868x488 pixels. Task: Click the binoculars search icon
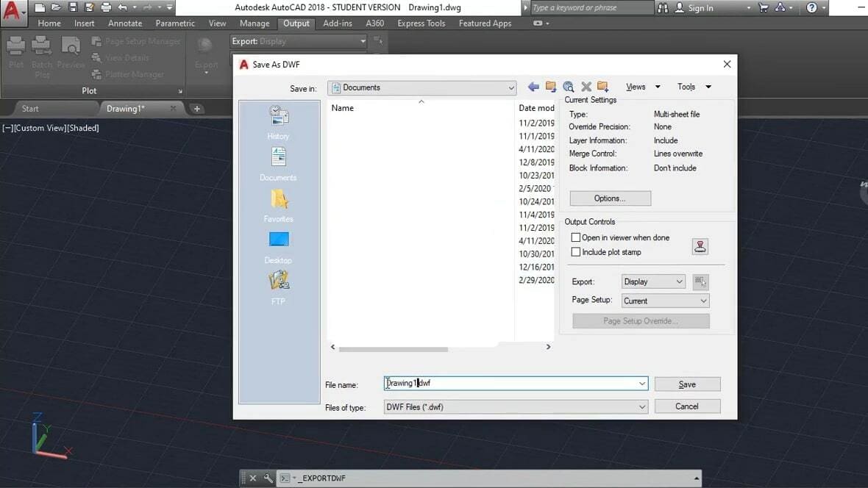click(x=663, y=8)
